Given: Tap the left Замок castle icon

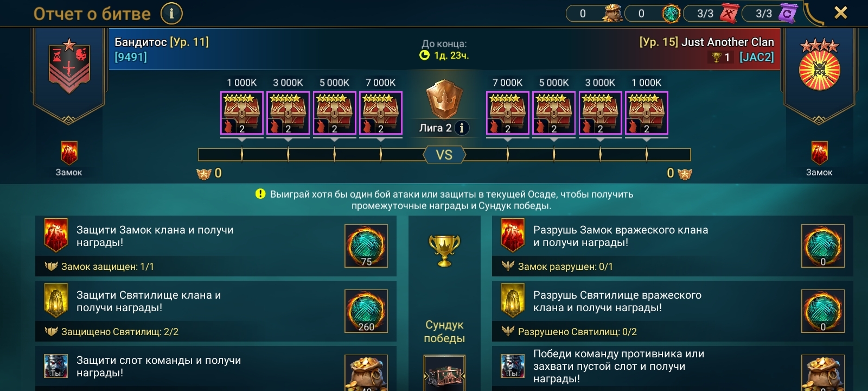Looking at the screenshot, I should tap(69, 154).
